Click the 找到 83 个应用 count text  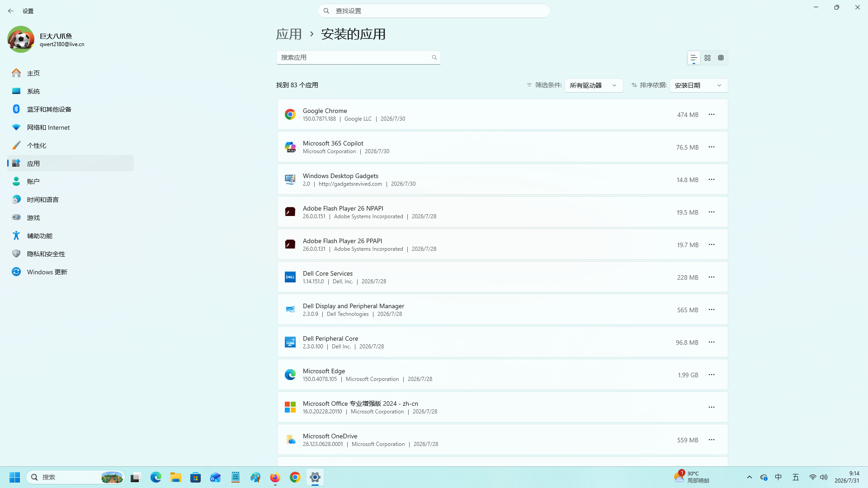[x=297, y=85]
